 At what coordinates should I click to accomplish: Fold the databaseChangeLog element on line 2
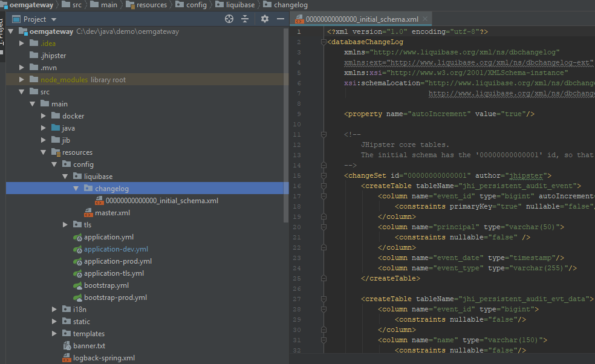tap(324, 42)
